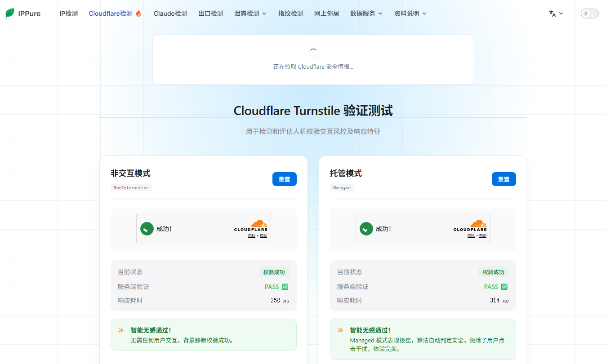
Task: Click the 当前状态 label in 非交互模式 card
Action: (130, 272)
